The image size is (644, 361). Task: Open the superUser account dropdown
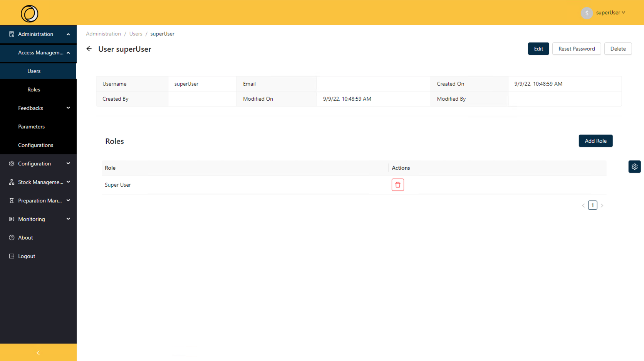coord(610,13)
